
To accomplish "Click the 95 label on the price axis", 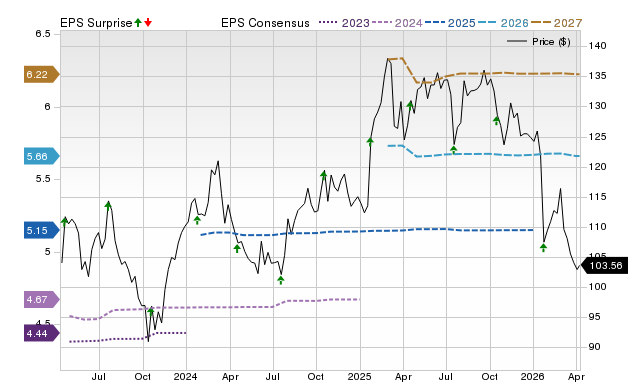I will click(595, 317).
